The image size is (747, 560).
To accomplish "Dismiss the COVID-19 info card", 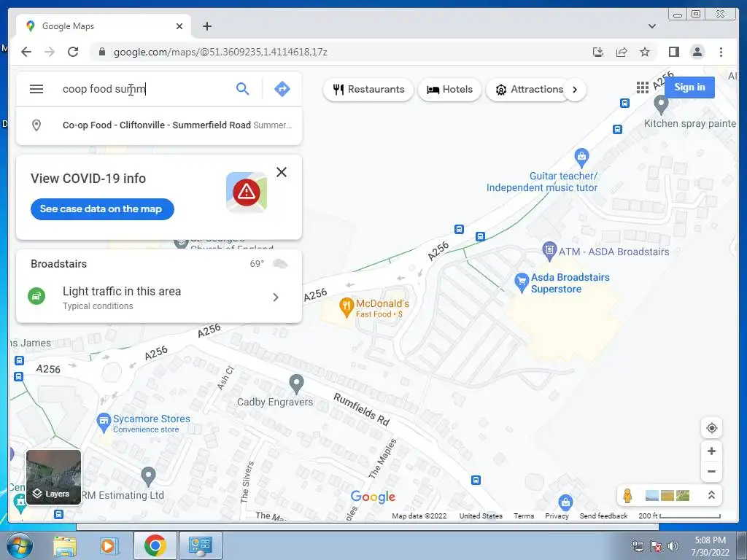I will pyautogui.click(x=282, y=172).
